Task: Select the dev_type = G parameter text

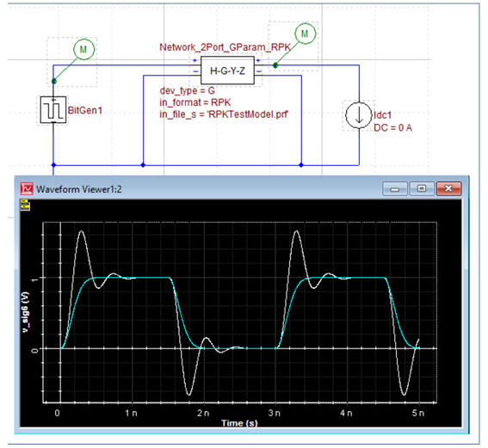Action: point(187,90)
